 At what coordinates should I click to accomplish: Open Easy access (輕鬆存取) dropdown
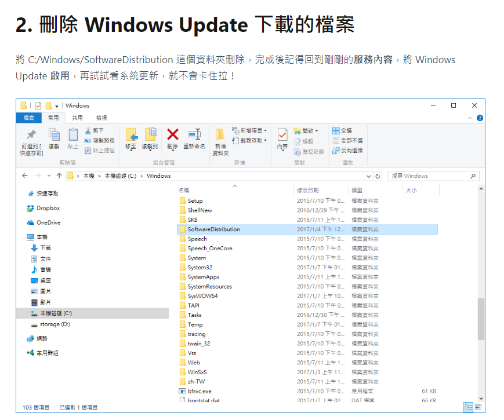click(249, 140)
